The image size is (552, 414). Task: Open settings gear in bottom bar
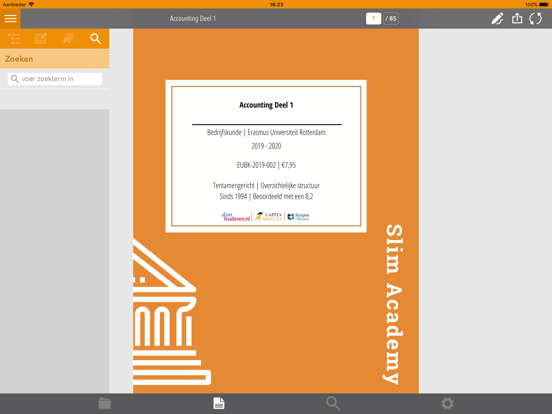click(x=447, y=403)
